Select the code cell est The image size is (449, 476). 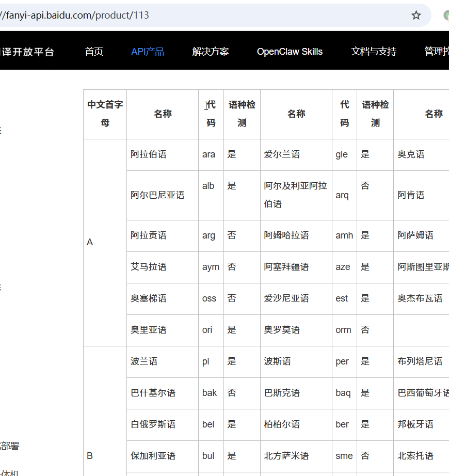coord(345,299)
